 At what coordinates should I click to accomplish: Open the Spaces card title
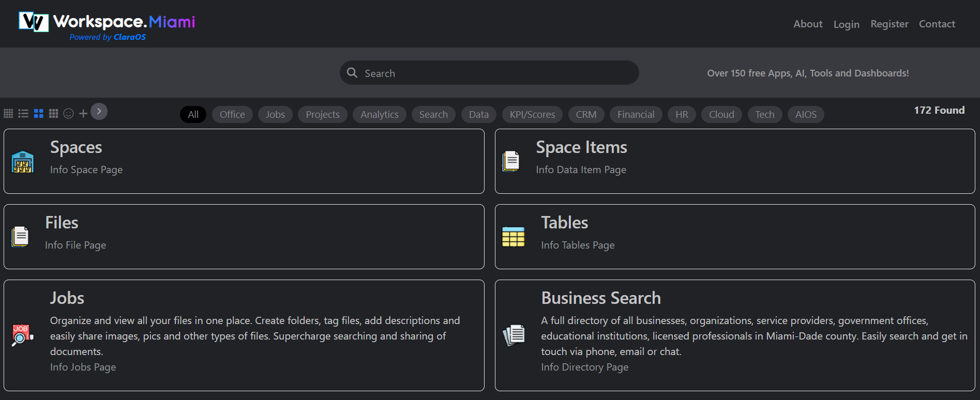coord(76,148)
